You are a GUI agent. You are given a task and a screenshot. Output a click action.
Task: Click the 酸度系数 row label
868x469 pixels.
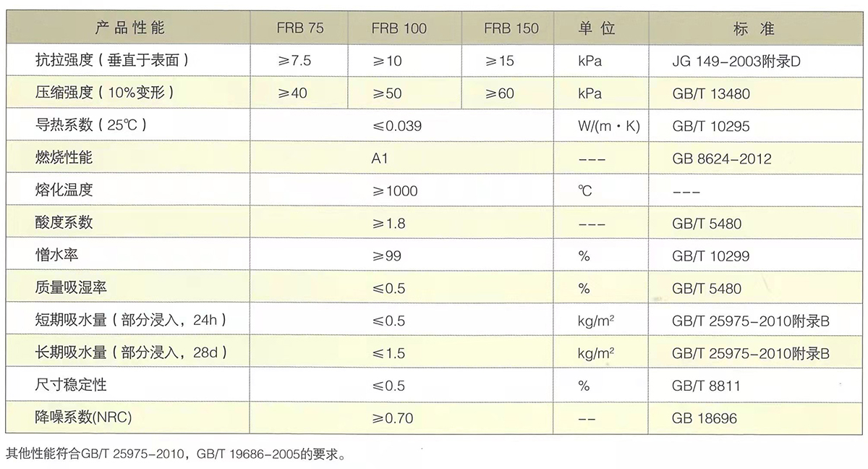tap(64, 224)
